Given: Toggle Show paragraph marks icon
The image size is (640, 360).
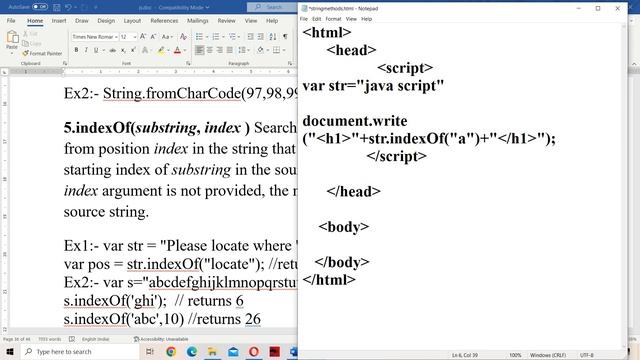Looking at the screenshot, I should tap(285, 37).
